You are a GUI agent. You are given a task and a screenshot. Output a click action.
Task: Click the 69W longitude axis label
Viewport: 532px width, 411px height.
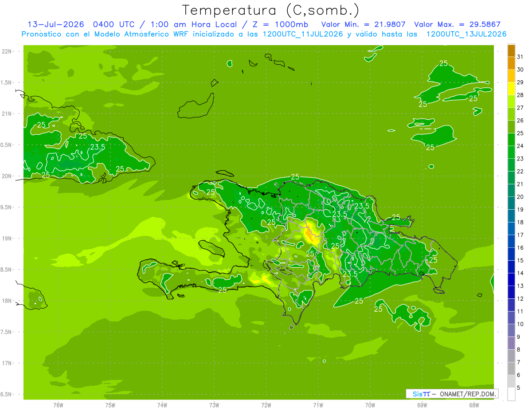[422, 405]
